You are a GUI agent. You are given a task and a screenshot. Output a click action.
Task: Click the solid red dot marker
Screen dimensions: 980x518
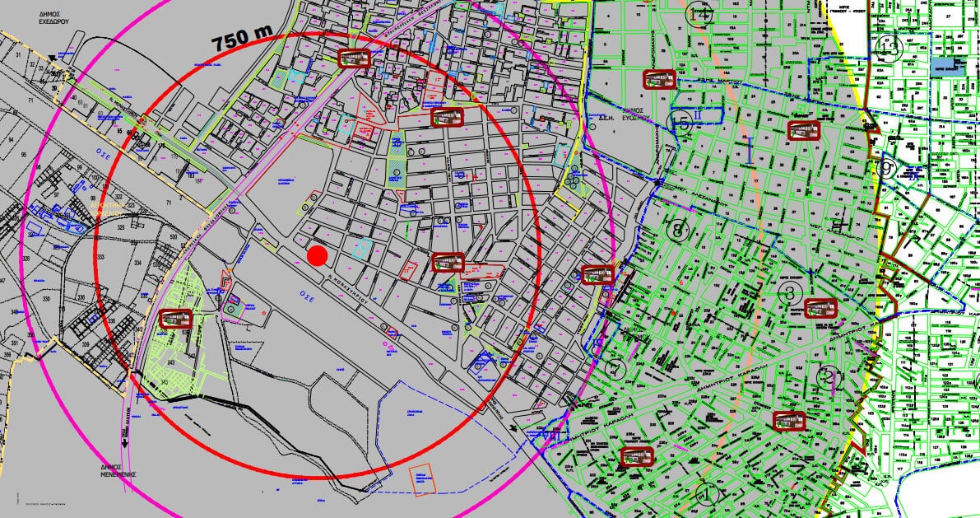[318, 255]
